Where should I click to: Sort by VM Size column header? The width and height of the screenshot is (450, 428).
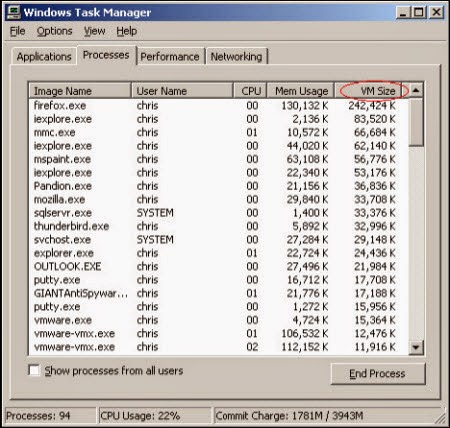368,91
